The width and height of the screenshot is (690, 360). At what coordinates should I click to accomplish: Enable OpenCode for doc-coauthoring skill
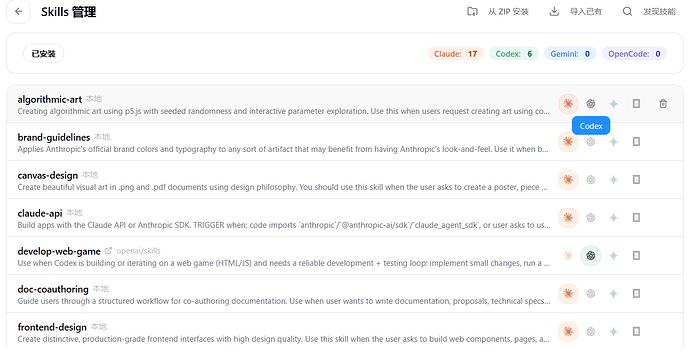point(636,294)
